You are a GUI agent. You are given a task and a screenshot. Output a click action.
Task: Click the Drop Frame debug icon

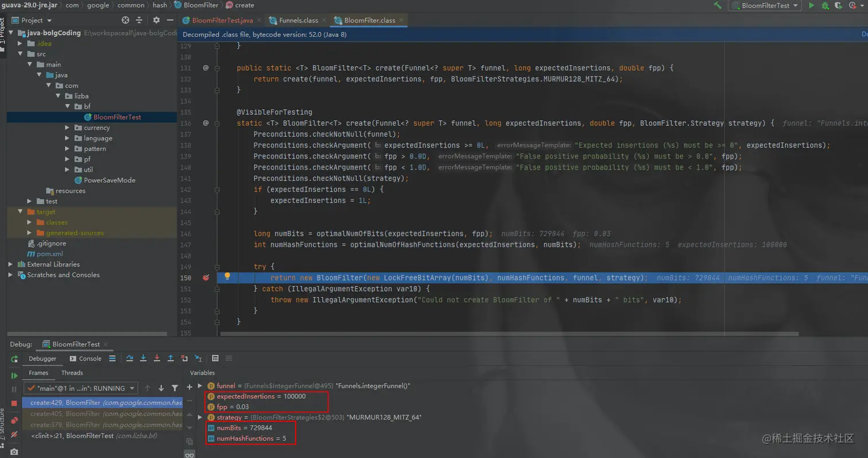click(184, 358)
